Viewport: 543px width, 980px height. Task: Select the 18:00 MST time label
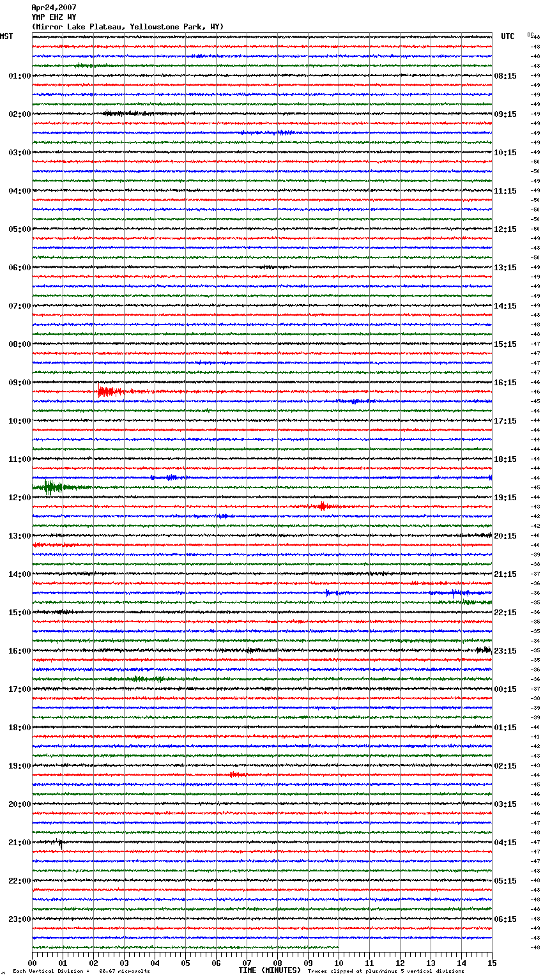click(20, 728)
